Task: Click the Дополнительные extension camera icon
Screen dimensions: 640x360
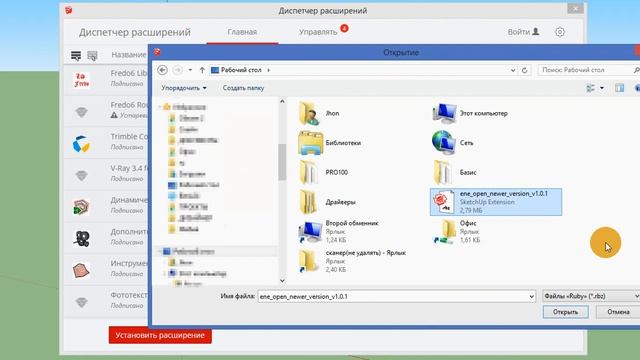Action: 81,239
